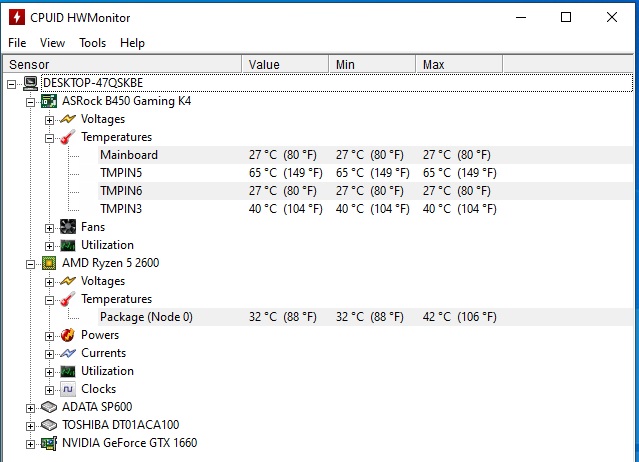Viewport: 639px width, 462px height.
Task: Click Package current value 32 °C (88 °F)
Action: pyautogui.click(x=283, y=317)
